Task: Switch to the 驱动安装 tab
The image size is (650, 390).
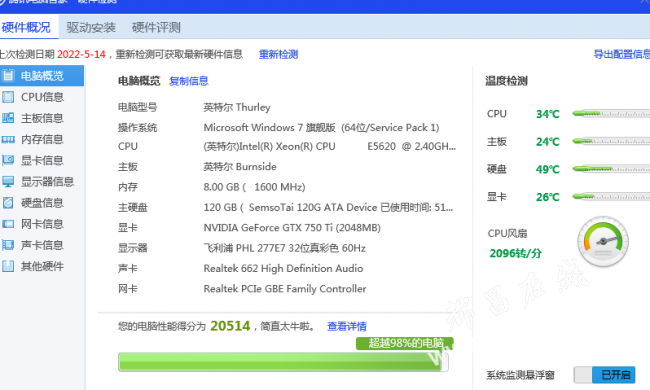Action: click(91, 27)
